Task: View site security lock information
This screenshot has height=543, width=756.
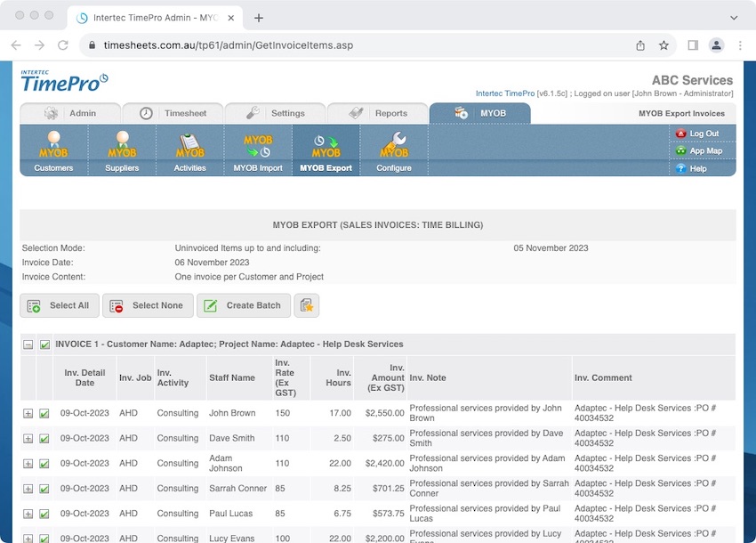Action: coord(92,45)
